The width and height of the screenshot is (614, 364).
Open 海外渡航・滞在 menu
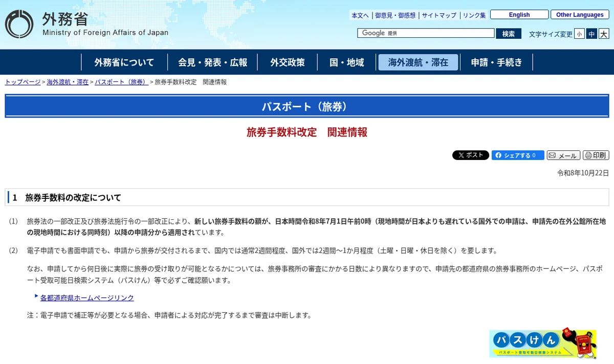click(x=418, y=62)
